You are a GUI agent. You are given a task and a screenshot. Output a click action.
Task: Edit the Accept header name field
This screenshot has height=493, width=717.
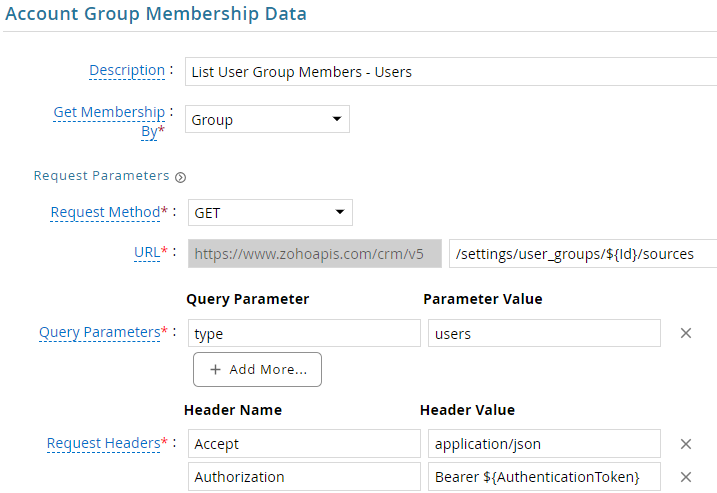pyautogui.click(x=304, y=444)
